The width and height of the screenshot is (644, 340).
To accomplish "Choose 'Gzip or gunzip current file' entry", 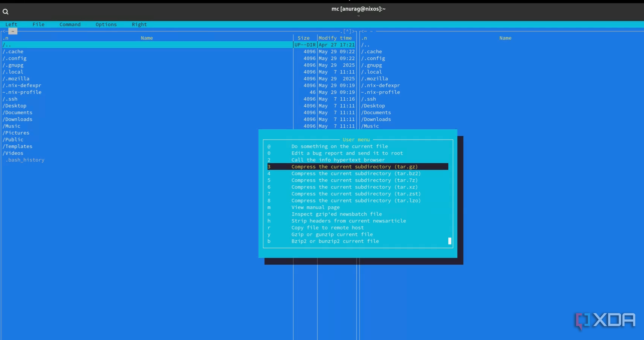I will point(358,234).
